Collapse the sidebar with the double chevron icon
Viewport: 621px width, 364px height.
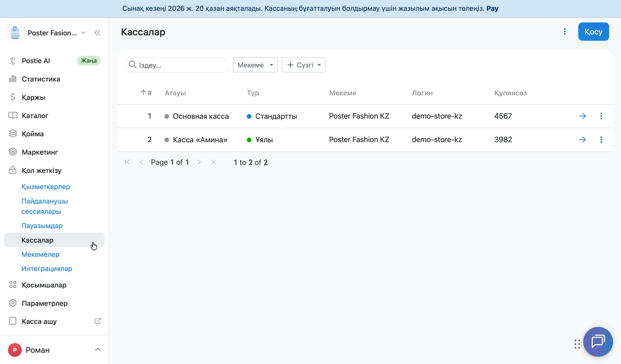click(97, 33)
